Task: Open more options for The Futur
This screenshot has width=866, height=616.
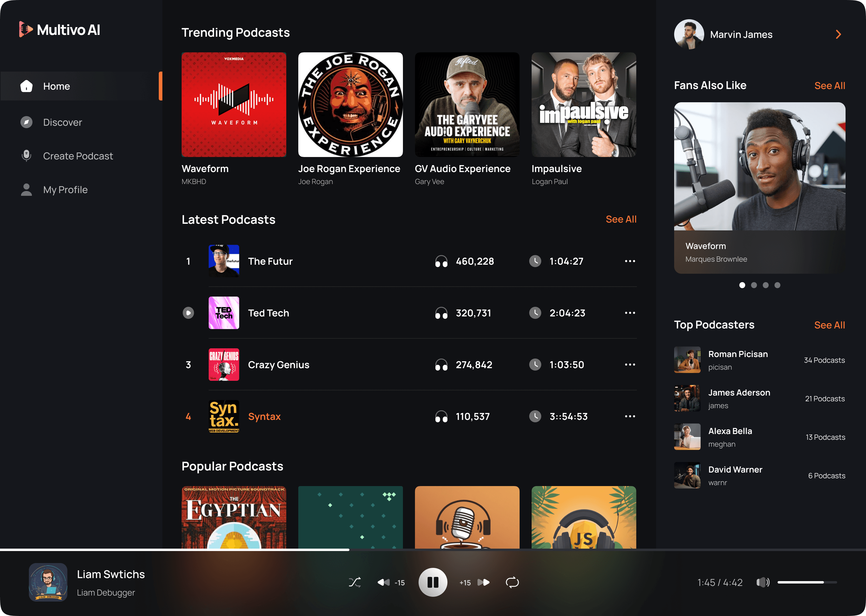Action: tap(630, 261)
